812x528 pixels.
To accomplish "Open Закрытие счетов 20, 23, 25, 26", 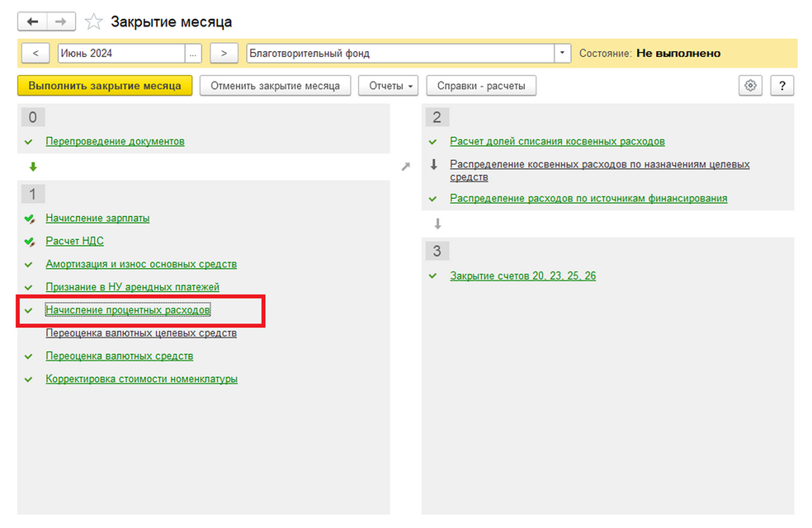I will 522,276.
